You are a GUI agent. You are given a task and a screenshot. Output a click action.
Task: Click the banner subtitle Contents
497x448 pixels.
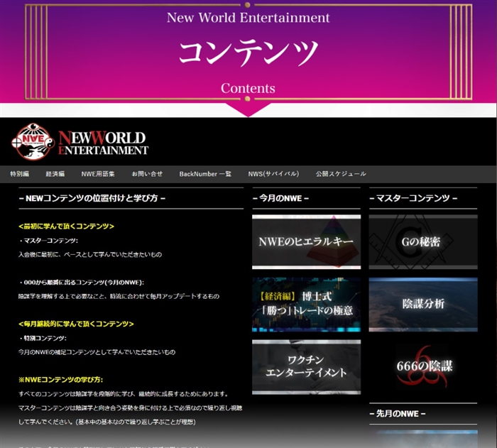coord(248,89)
